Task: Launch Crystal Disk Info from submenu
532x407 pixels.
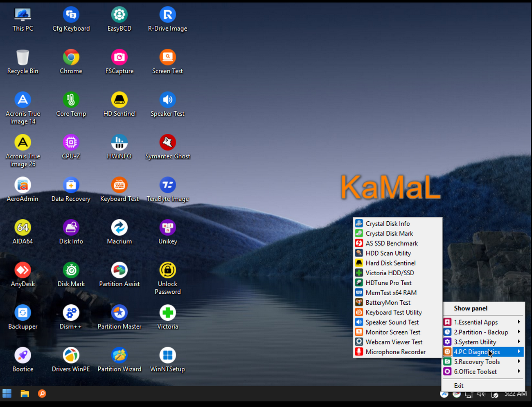Action: click(x=398, y=224)
